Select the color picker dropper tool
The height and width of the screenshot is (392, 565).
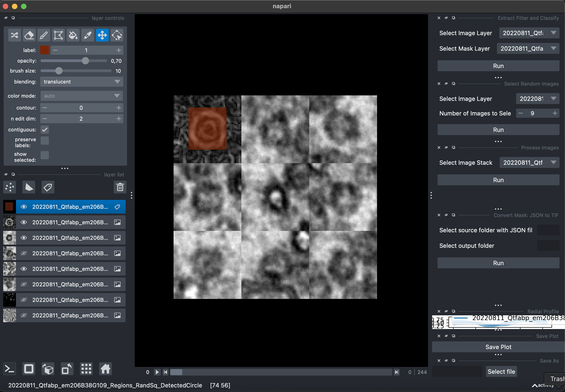88,35
